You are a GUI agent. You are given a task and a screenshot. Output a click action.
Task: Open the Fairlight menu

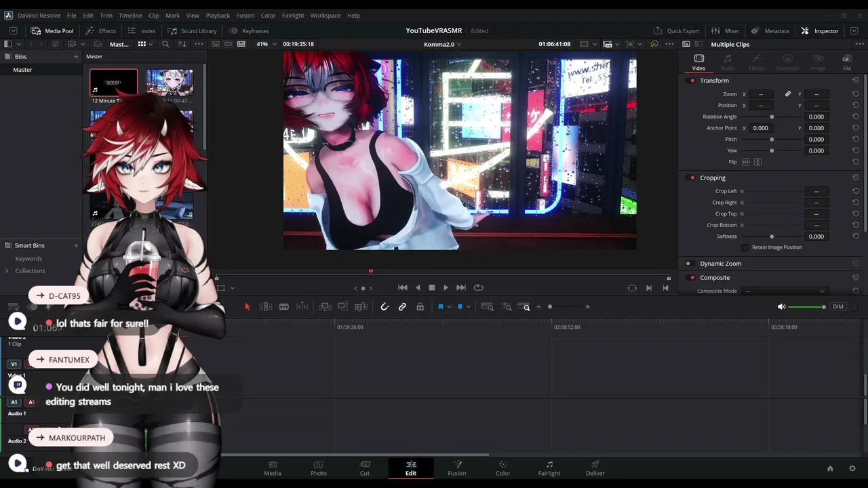point(293,16)
